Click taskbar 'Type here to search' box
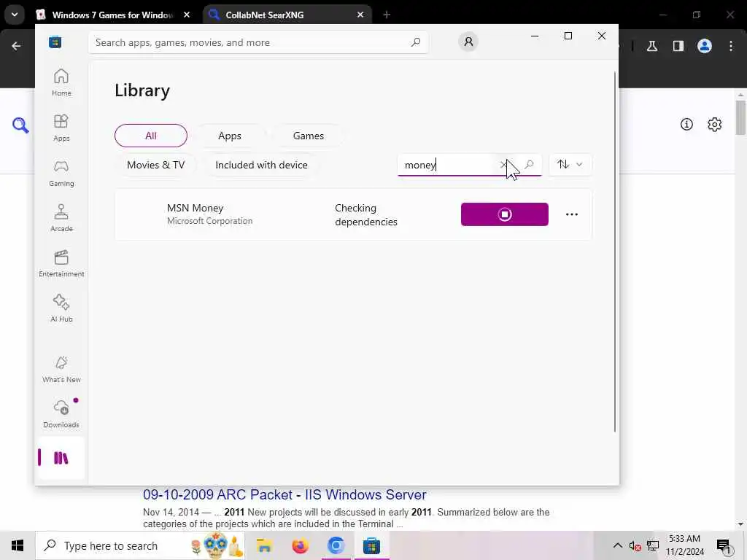The width and height of the screenshot is (747, 560). point(141,545)
